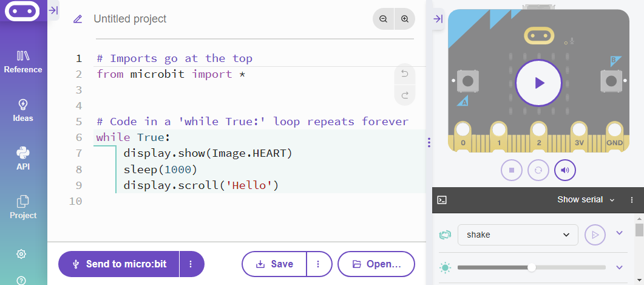Save the project
This screenshot has width=644, height=285.
point(274,264)
